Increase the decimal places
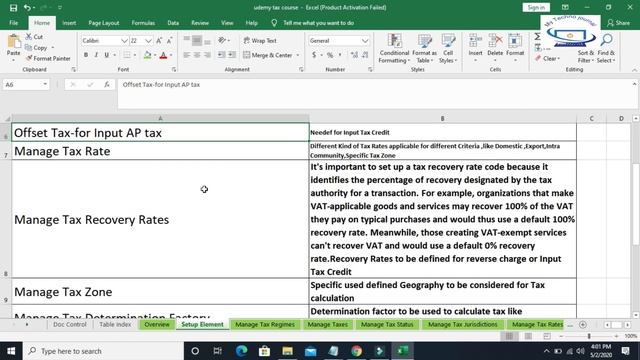640x360 pixels. click(x=354, y=55)
